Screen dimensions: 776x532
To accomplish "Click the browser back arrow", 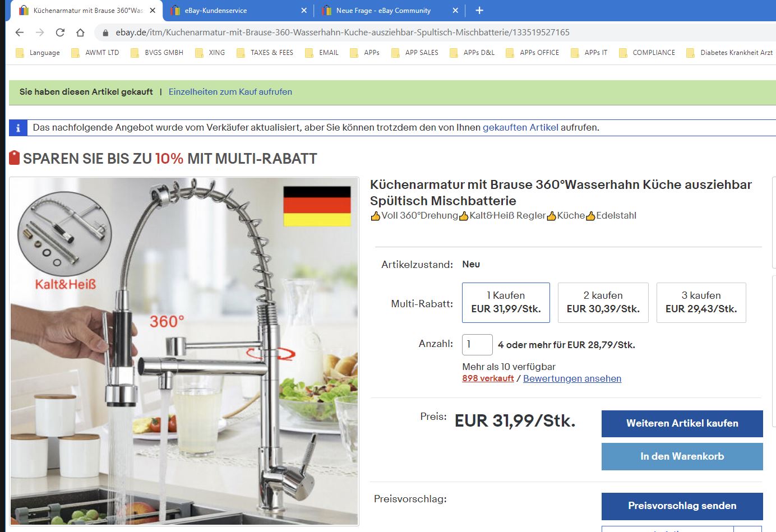I will pyautogui.click(x=20, y=33).
